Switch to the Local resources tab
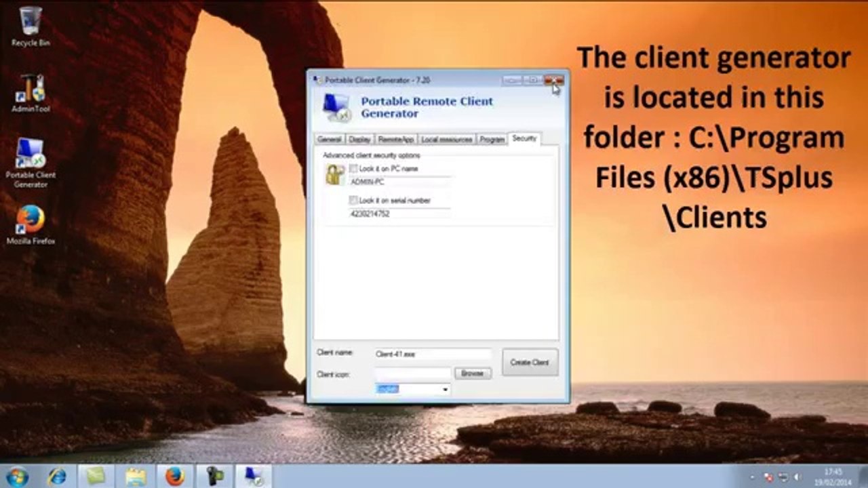The height and width of the screenshot is (488, 868). pyautogui.click(x=446, y=139)
